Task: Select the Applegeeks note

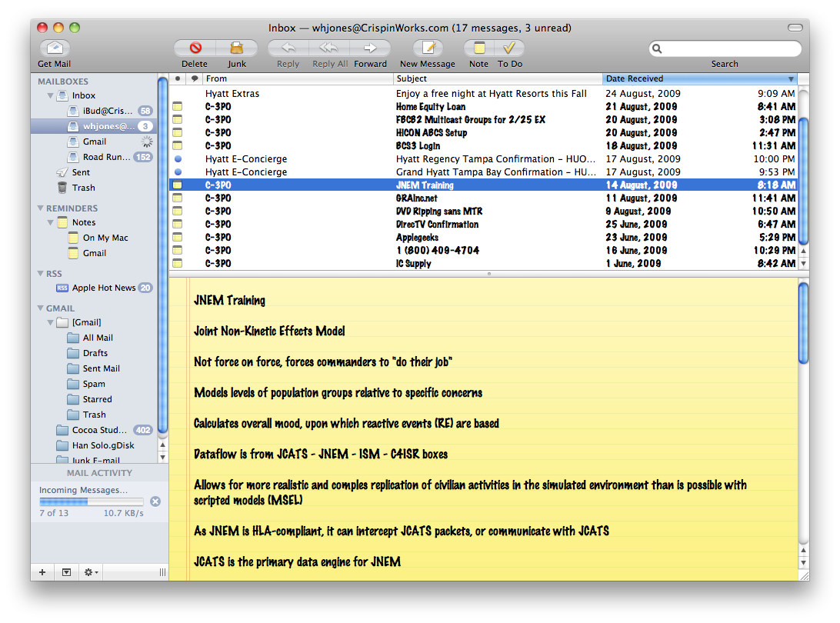Action: click(x=483, y=238)
